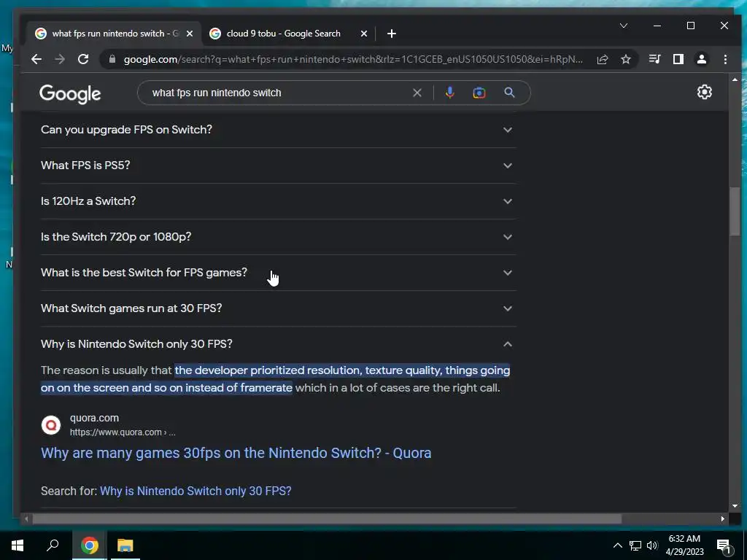Click Chrome icon in taskbar
747x560 pixels.
pyautogui.click(x=90, y=545)
